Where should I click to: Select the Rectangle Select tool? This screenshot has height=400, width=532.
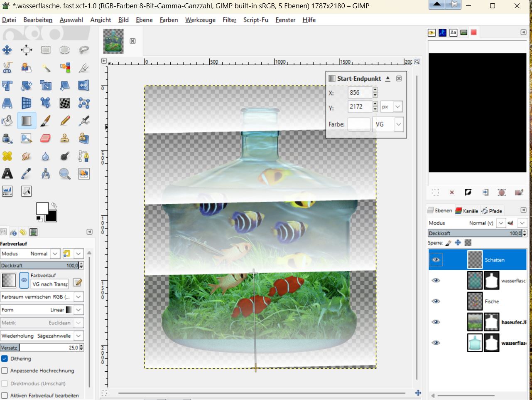tap(46, 50)
